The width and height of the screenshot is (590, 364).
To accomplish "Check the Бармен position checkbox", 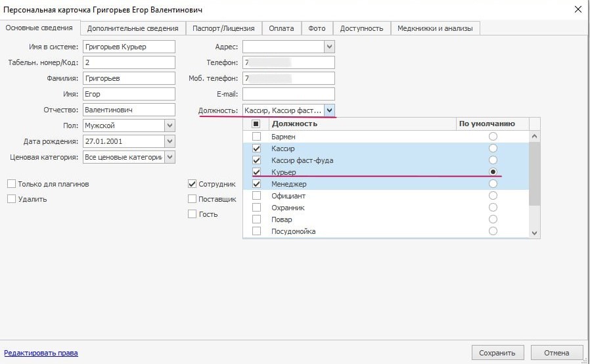I will point(256,136).
